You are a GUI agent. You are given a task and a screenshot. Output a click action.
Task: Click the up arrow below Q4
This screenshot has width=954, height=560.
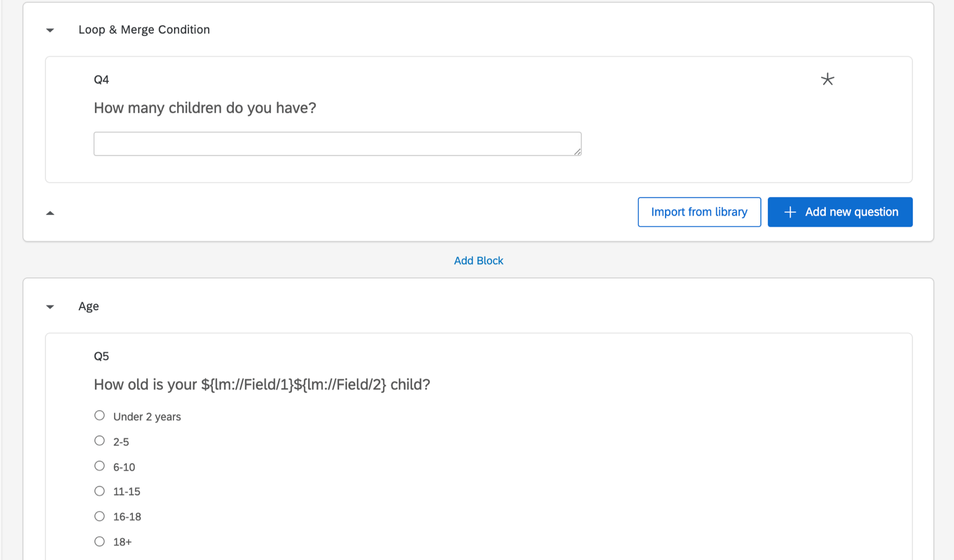(50, 213)
